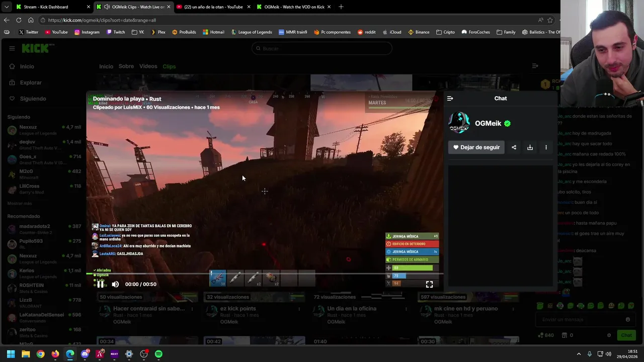This screenshot has height=362, width=644.
Task: Expand the Cripto bookmarks folder
Action: click(x=445, y=32)
